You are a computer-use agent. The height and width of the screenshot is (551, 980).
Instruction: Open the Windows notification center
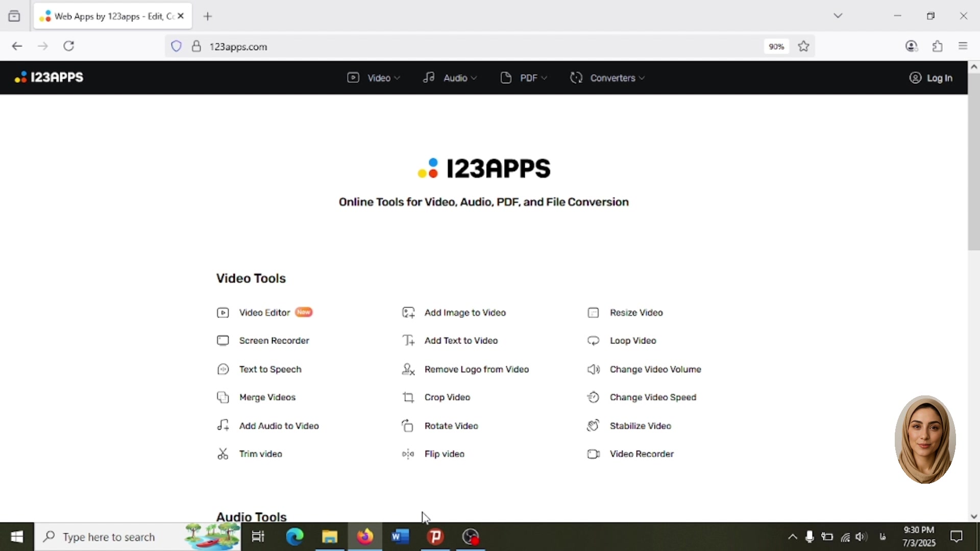[x=957, y=537]
